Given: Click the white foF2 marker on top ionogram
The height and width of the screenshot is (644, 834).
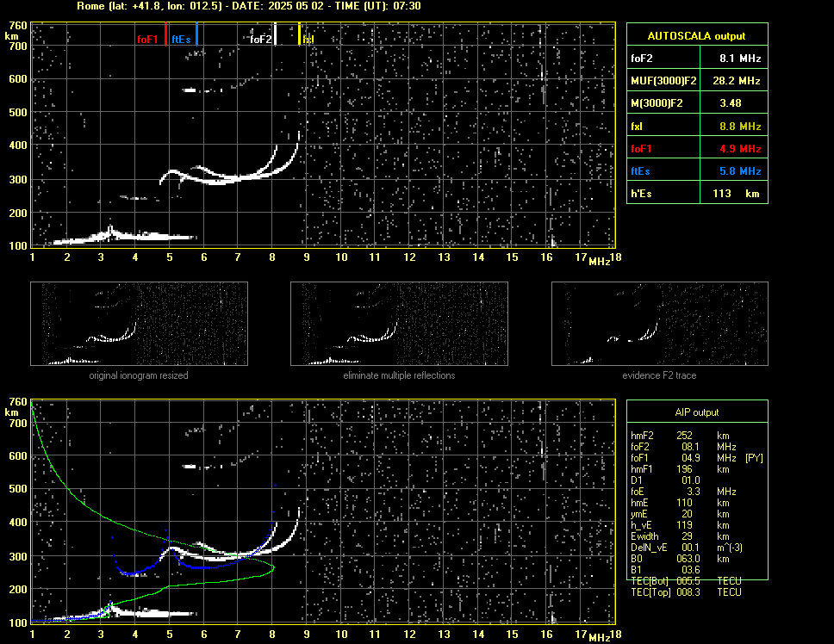Looking at the screenshot, I should [x=275, y=34].
